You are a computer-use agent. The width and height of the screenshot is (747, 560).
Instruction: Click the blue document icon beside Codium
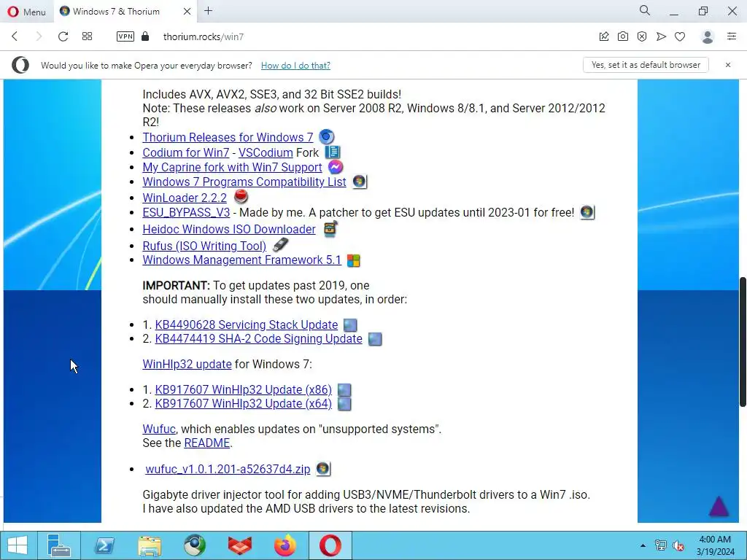point(333,152)
